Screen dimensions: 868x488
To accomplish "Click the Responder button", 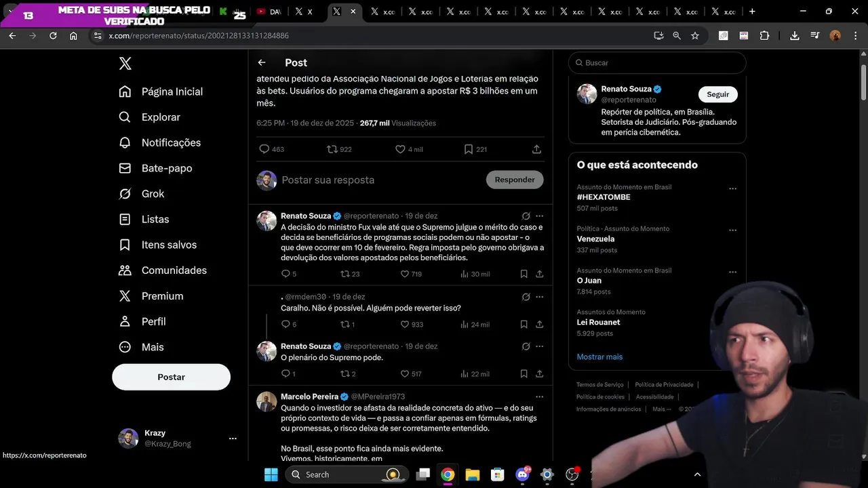I will pos(515,180).
